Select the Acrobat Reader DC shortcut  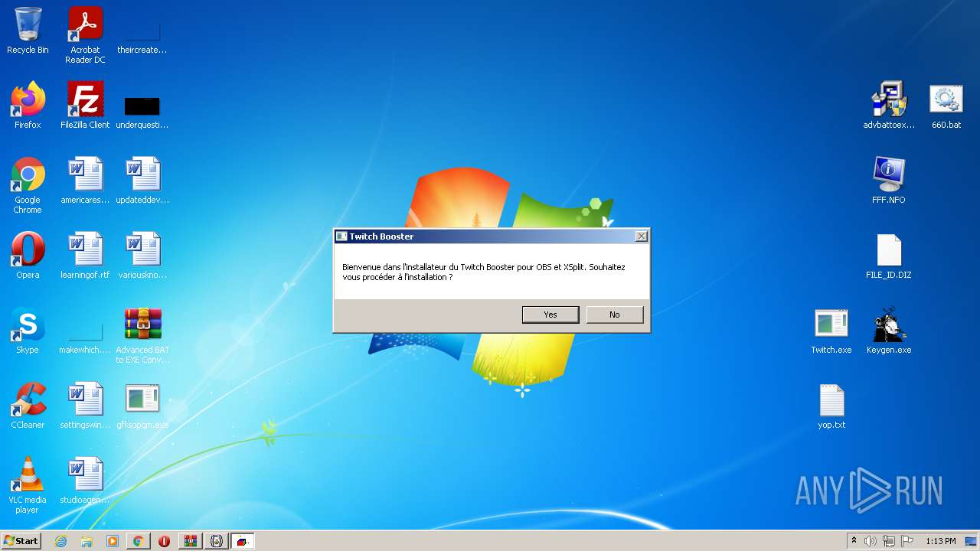tap(85, 35)
